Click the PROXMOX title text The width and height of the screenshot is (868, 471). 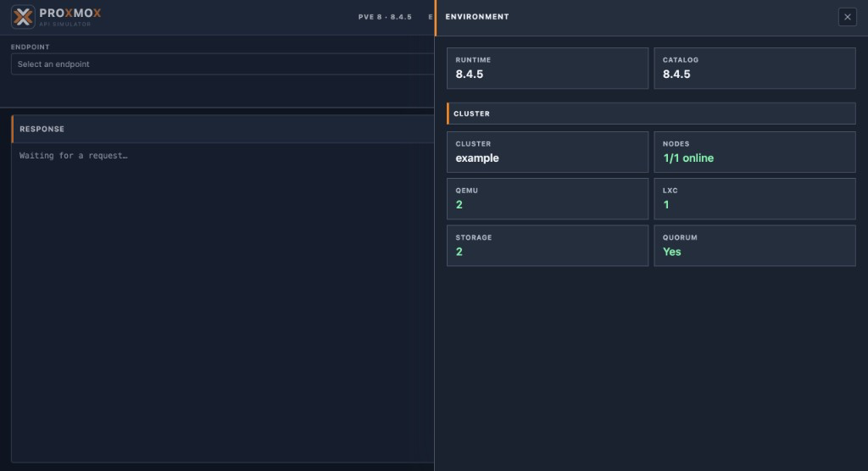(70, 14)
